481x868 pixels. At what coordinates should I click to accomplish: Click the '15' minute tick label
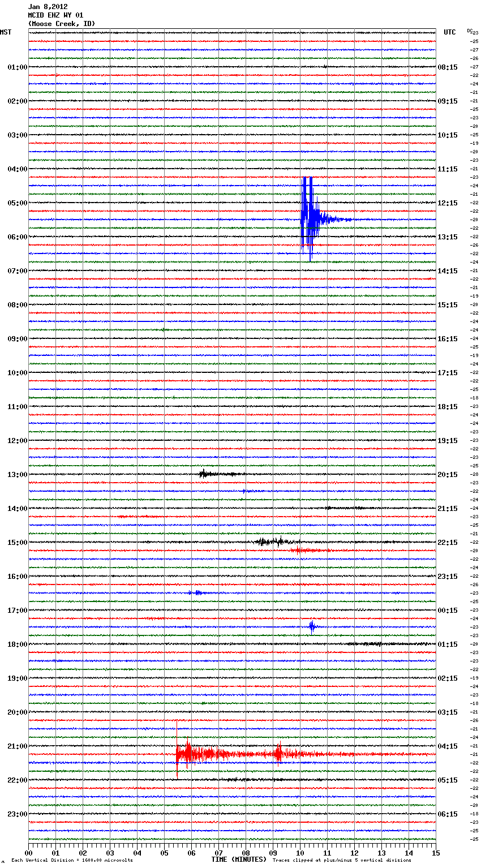436,853
